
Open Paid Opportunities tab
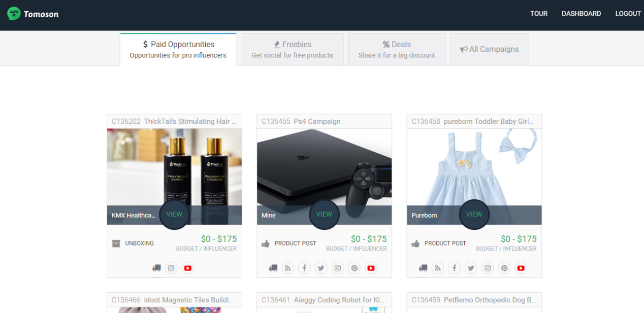pos(178,49)
